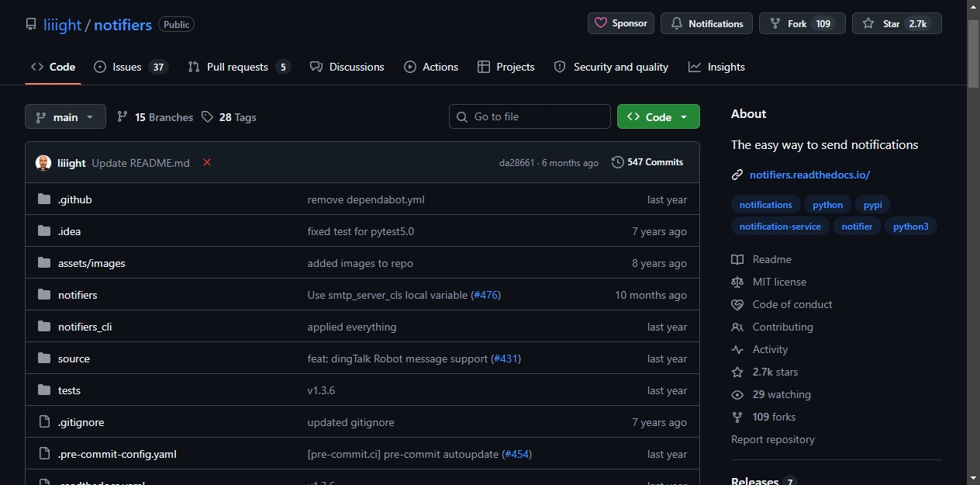Click 'Update README.md' commit message

pos(140,163)
